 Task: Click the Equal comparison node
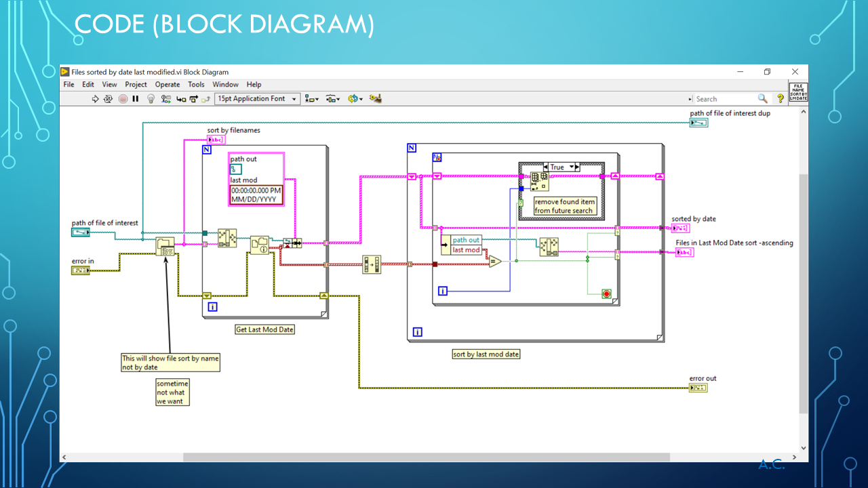tap(495, 261)
